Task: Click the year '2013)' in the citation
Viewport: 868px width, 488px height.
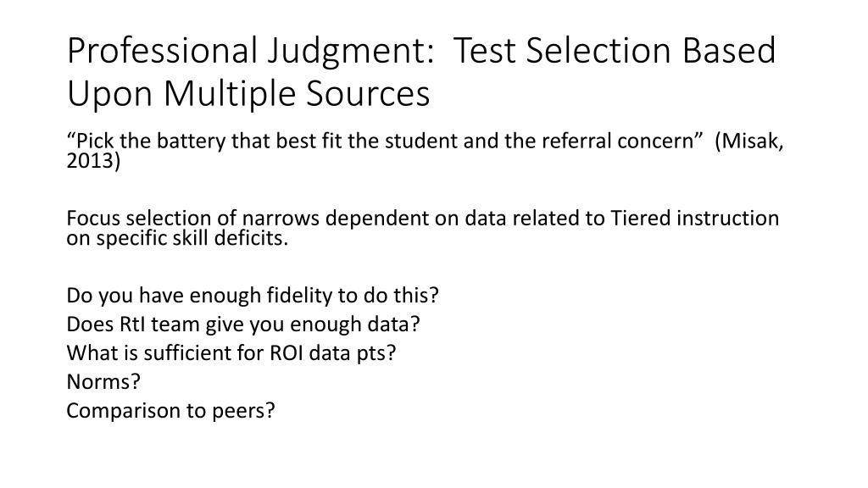Action: click(x=93, y=161)
